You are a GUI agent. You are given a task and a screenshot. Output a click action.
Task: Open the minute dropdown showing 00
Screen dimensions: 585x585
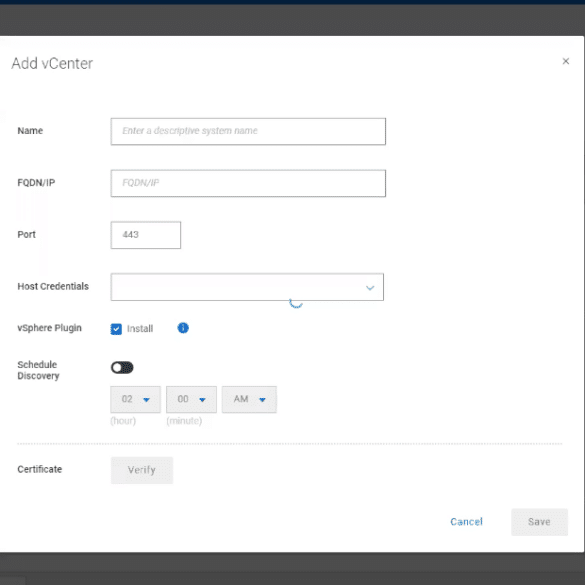point(191,399)
